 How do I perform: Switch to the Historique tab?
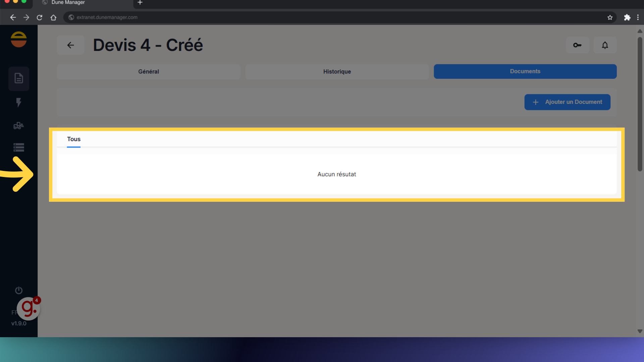[337, 71]
